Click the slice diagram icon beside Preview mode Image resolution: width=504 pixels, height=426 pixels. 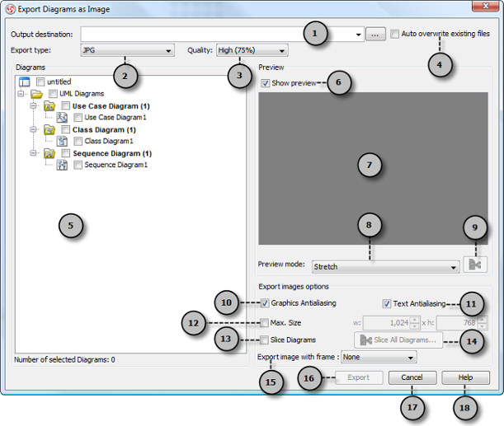point(475,264)
